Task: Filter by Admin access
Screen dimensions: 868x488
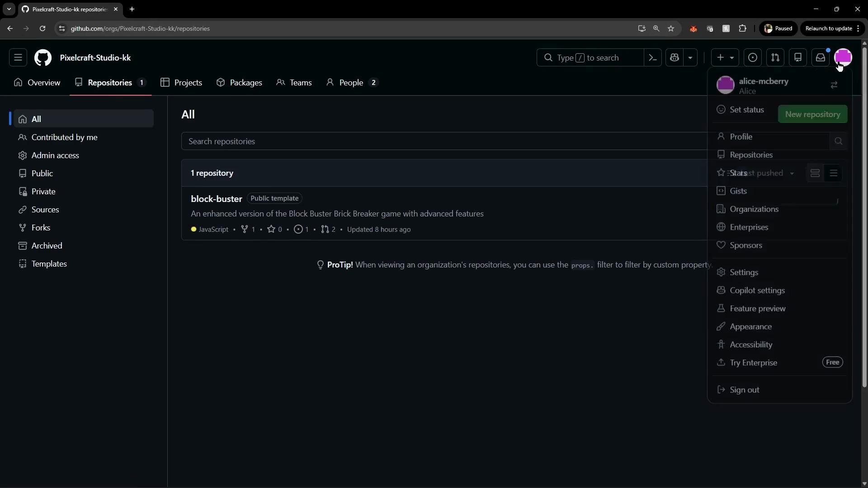Action: point(84,155)
